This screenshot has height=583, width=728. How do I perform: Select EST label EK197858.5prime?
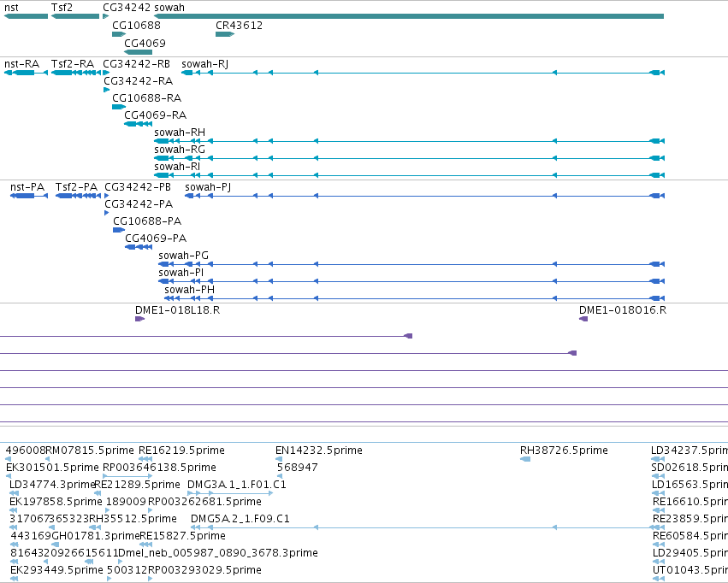[x=56, y=502]
